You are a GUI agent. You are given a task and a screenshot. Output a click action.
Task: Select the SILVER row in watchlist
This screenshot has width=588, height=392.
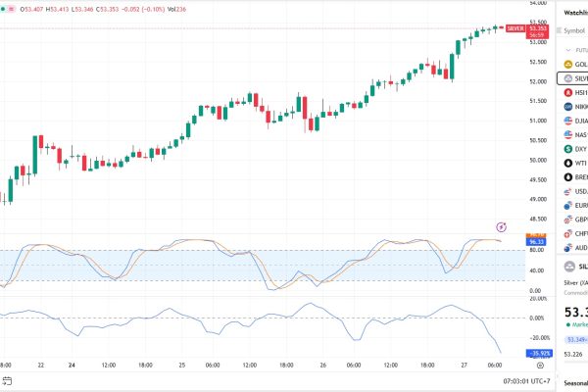point(573,77)
